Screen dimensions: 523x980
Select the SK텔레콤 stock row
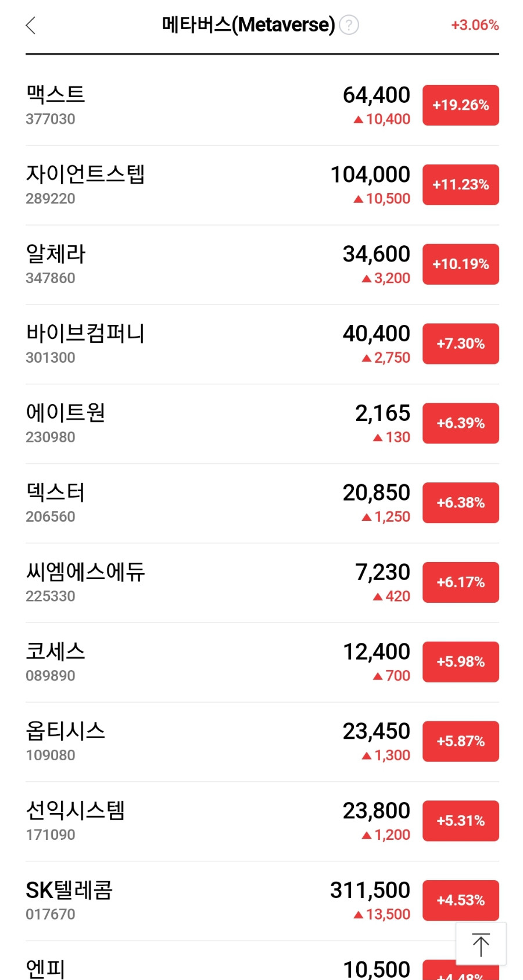pyautogui.click(x=262, y=902)
